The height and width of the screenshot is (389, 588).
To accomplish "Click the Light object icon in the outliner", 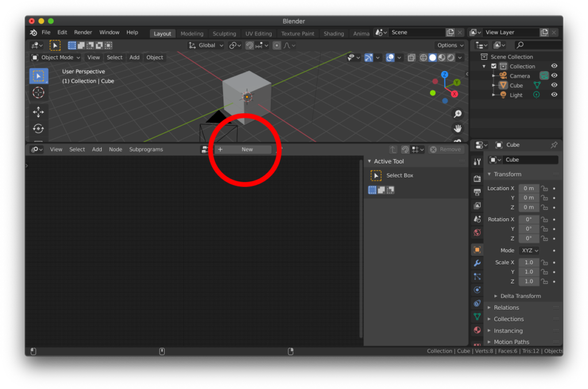I will (503, 95).
